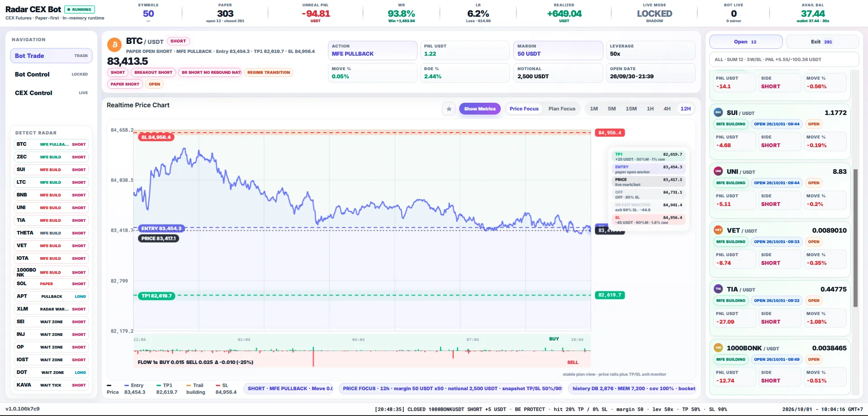
Task: Select DOT wait zone long radar row
Action: 51,373
